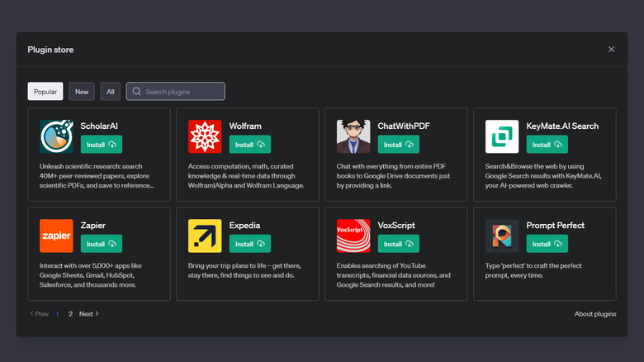Focus the Search plugins field
This screenshot has width=644, height=362.
pos(175,91)
